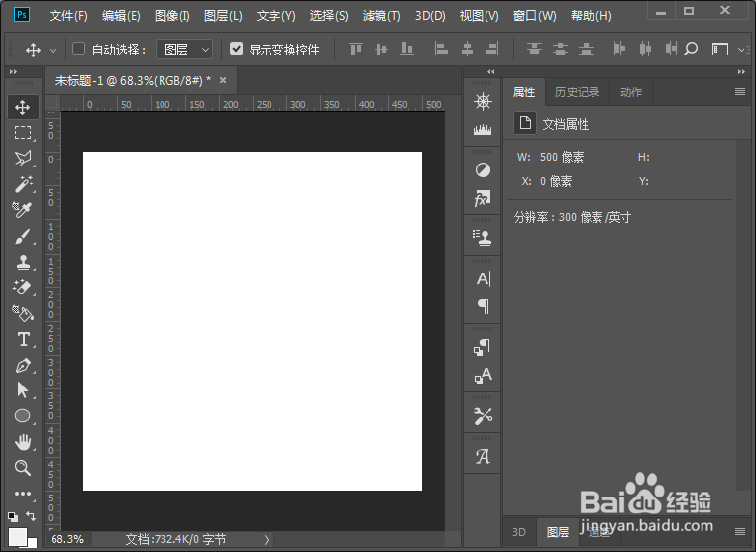Viewport: 756px width, 552px height.
Task: Click the foreground color swatch
Action: (18, 537)
